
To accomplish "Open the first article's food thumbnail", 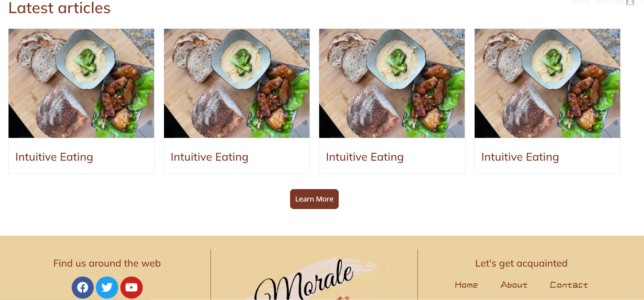I will [81, 83].
